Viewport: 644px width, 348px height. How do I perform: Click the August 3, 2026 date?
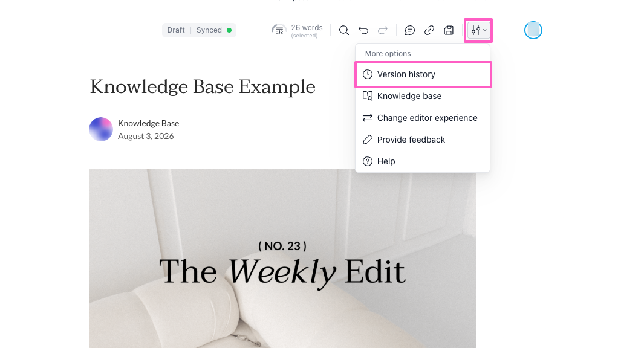[146, 137]
